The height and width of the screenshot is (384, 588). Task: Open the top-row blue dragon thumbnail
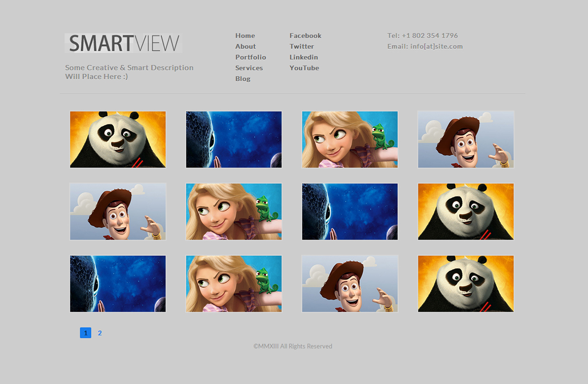click(x=234, y=140)
